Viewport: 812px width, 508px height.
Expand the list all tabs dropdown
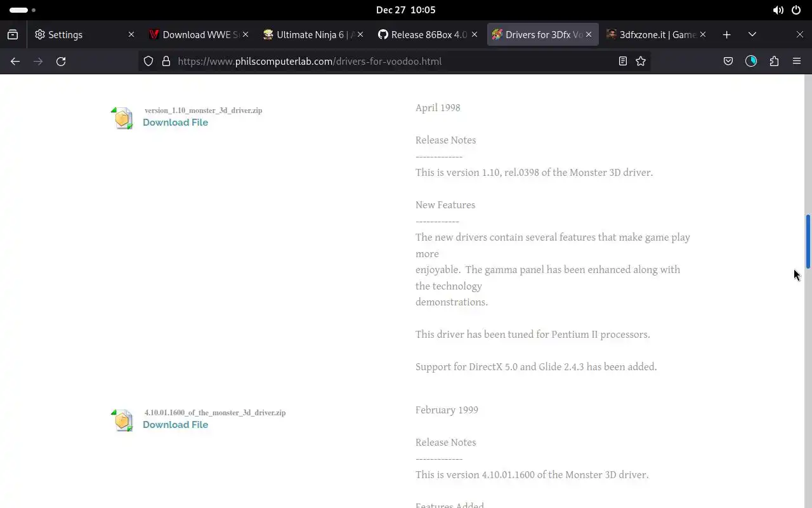point(752,34)
